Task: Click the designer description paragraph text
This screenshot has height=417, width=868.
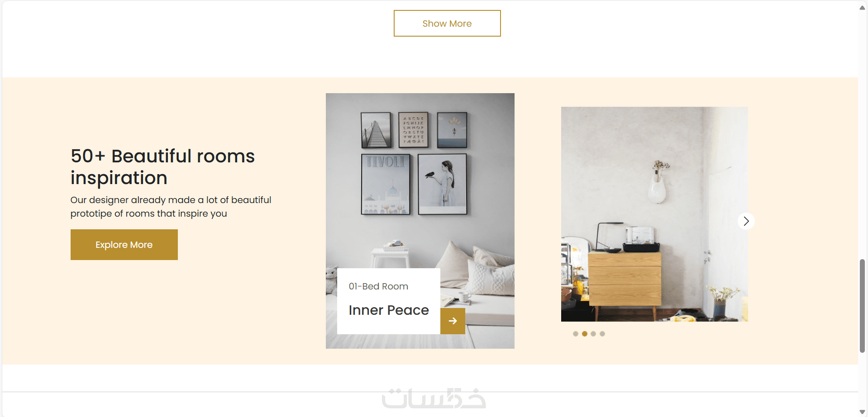Action: coord(171,207)
